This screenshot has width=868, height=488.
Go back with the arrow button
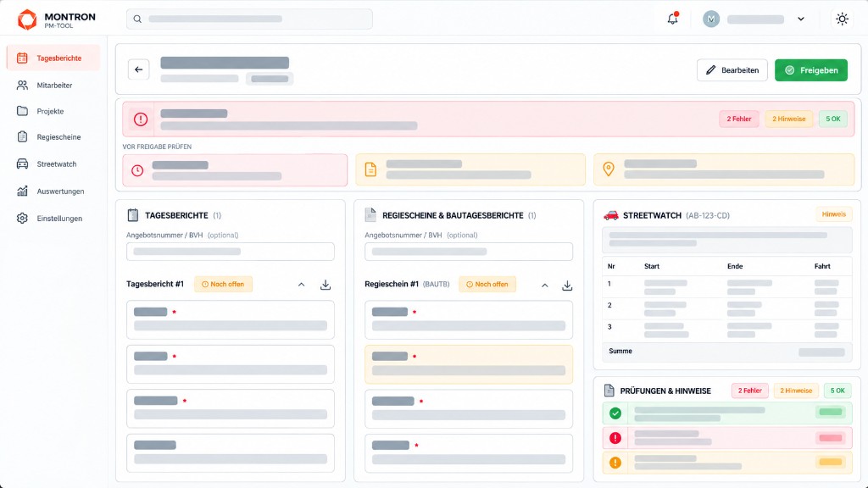click(138, 69)
